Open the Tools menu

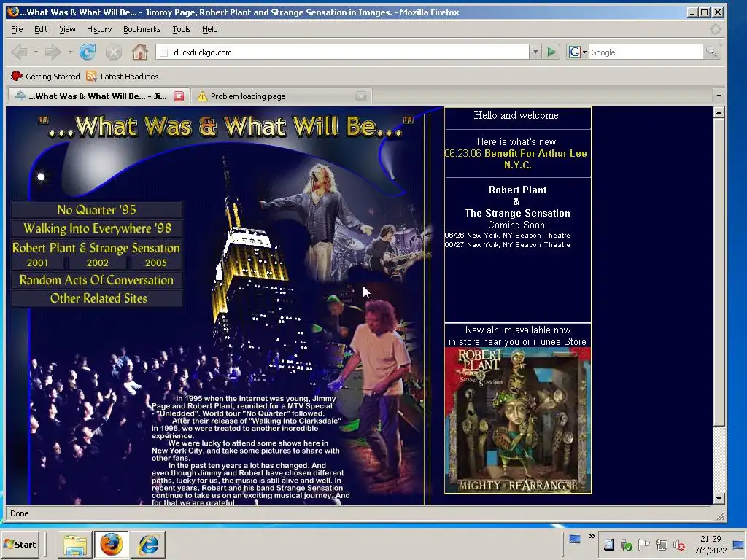[x=181, y=29]
